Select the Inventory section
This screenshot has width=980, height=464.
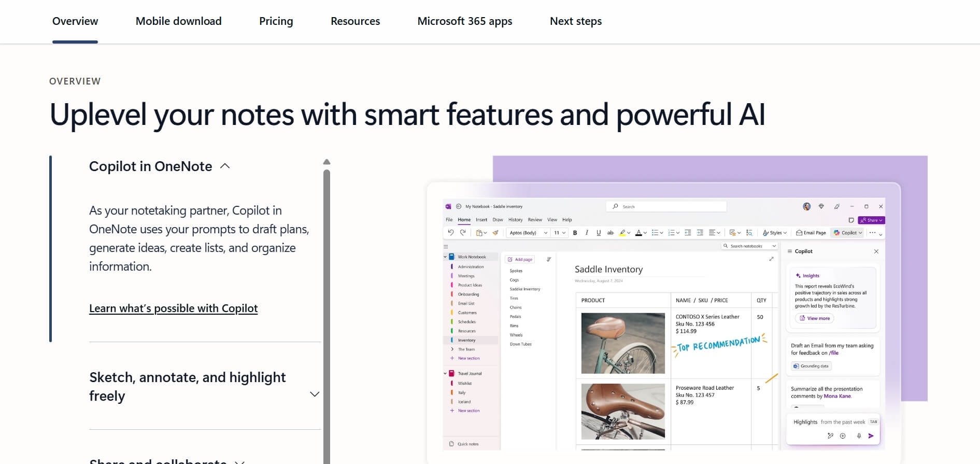coord(466,340)
